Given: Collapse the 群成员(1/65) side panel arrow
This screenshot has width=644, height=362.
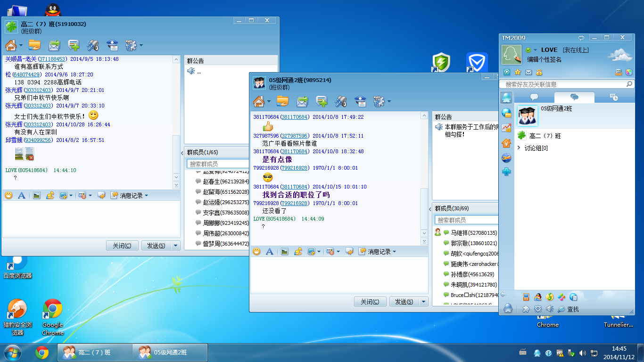Looking at the screenshot, I should pyautogui.click(x=182, y=153).
